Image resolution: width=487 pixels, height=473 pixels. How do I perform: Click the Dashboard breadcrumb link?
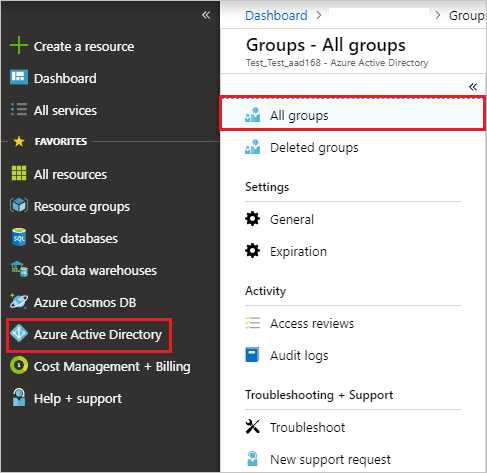(x=276, y=15)
